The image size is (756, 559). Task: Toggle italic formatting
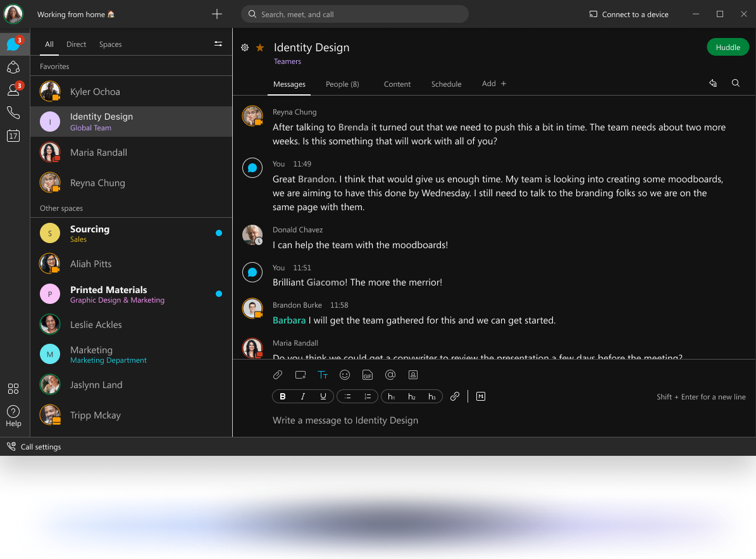click(x=303, y=396)
